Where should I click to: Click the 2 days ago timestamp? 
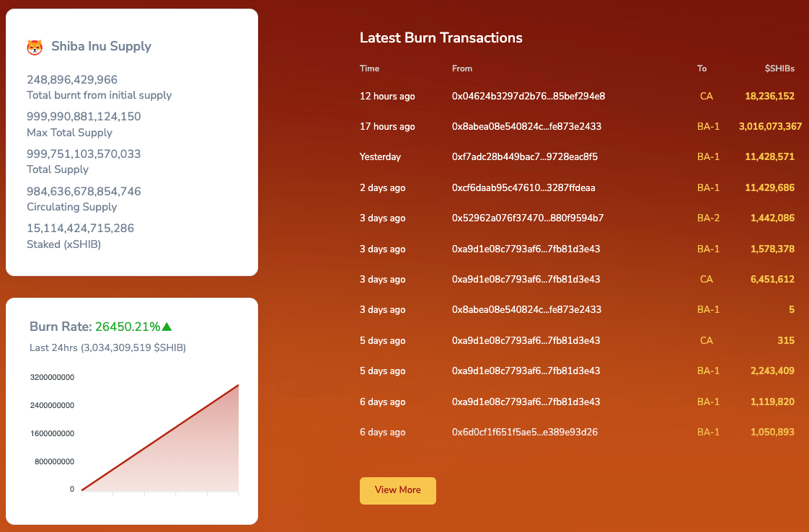pos(382,188)
